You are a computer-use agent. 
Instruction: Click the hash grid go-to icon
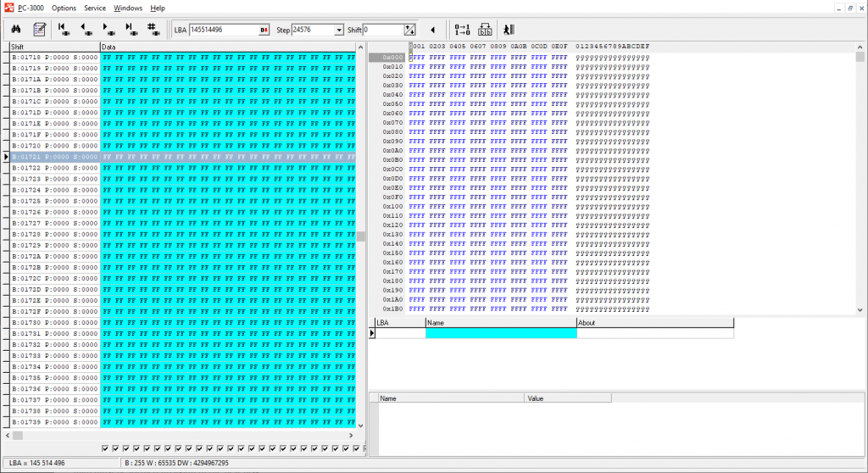click(x=153, y=30)
